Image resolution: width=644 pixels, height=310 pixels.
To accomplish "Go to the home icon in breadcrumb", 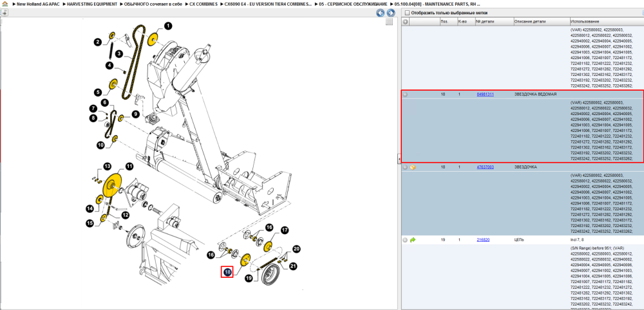I will tap(5, 4).
